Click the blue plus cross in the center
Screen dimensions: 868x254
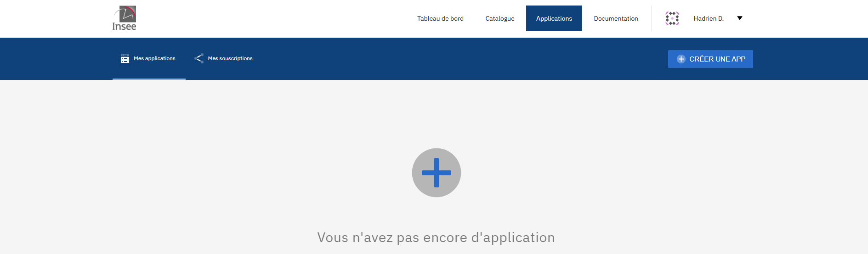(436, 173)
